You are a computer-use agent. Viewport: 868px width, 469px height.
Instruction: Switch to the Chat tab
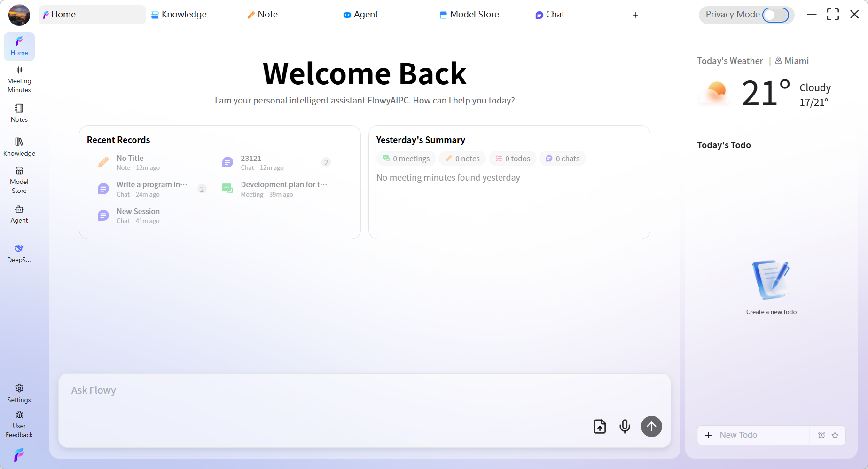click(549, 15)
